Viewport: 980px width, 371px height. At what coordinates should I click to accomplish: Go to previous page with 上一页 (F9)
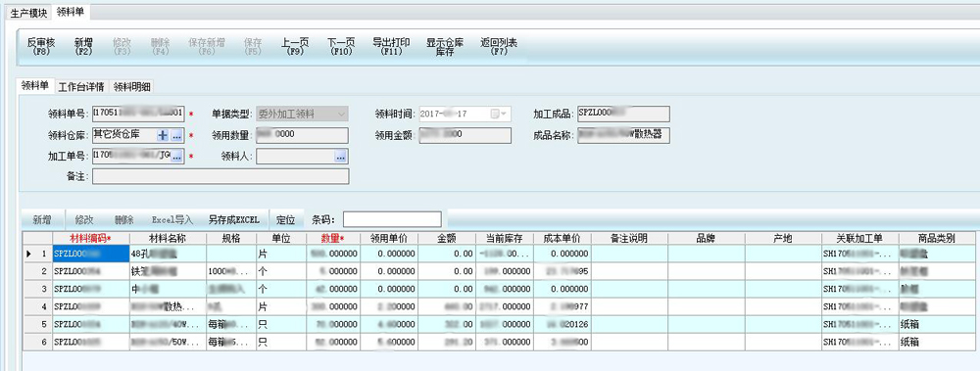click(295, 47)
